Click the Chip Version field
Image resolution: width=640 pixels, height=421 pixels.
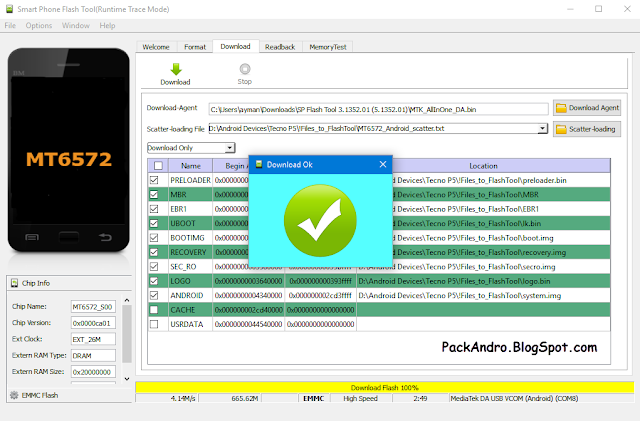click(x=93, y=323)
